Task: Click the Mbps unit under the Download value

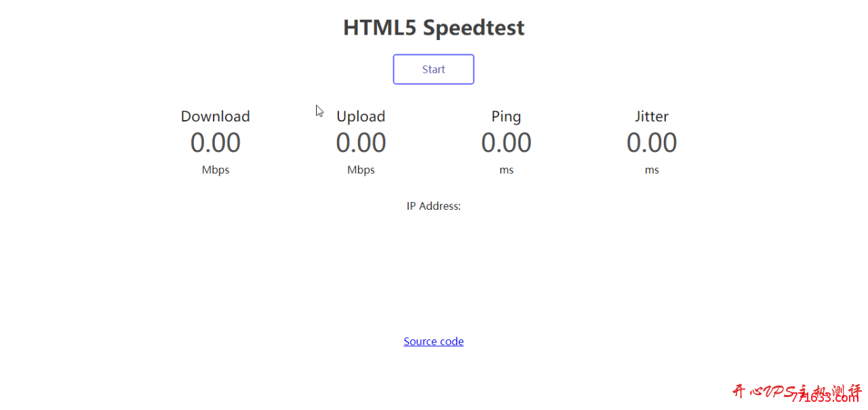Action: point(216,170)
